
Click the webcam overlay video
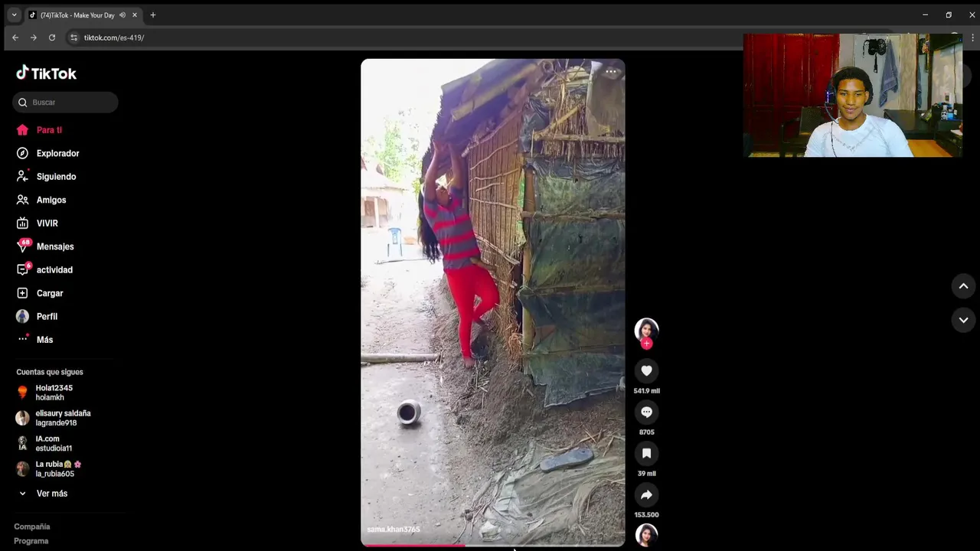coord(853,95)
